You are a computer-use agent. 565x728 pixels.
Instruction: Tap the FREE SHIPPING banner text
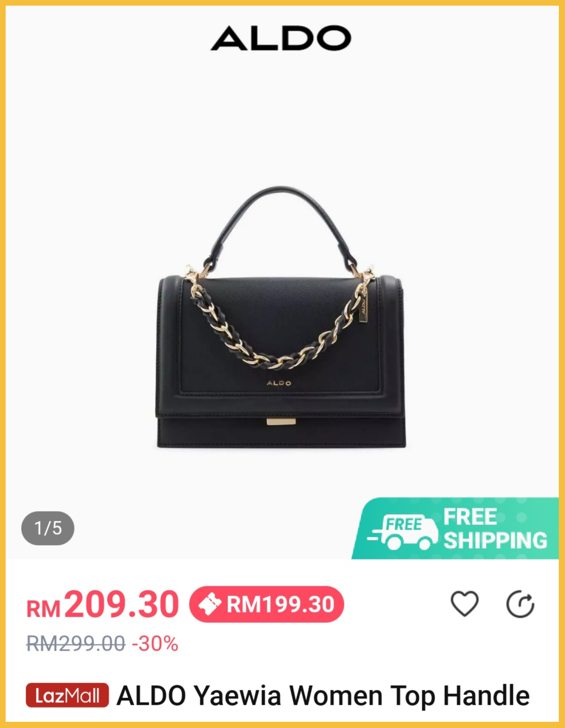pyautogui.click(x=495, y=529)
